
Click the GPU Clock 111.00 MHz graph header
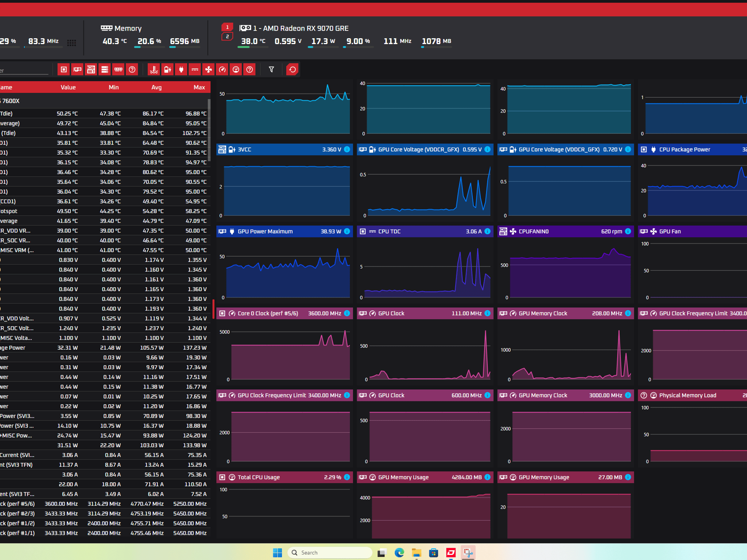(x=425, y=314)
